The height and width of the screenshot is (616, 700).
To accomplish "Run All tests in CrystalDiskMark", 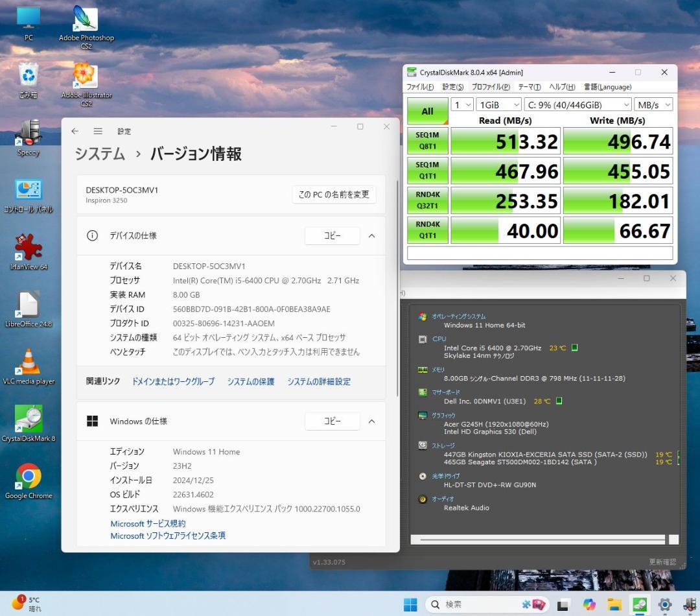I will [427, 111].
